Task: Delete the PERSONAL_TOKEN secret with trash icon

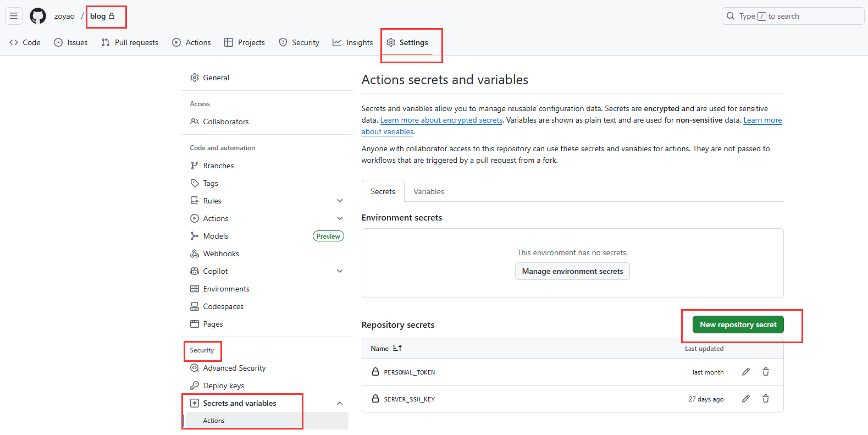Action: 765,372
